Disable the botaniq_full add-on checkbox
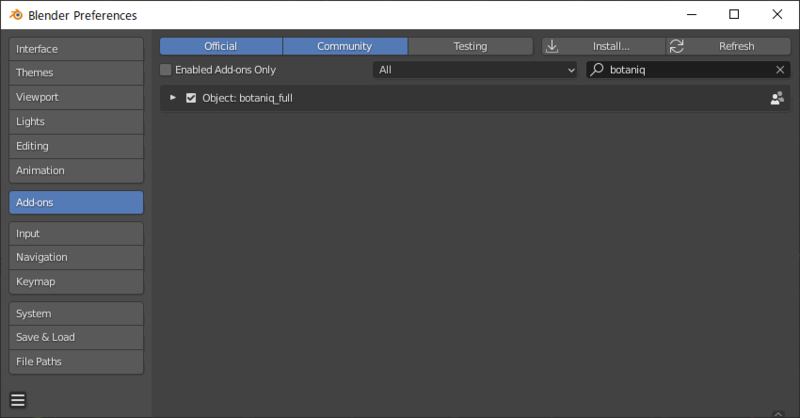This screenshot has width=800, height=418. (x=191, y=98)
